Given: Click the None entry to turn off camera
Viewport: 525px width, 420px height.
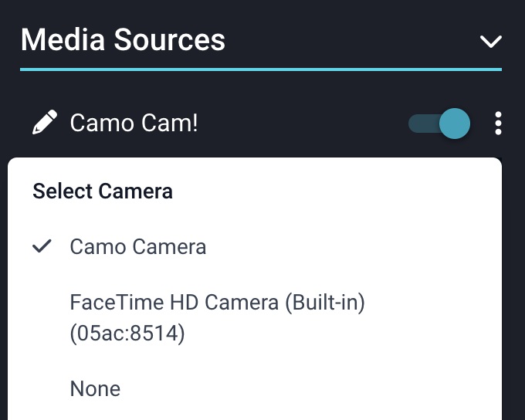Looking at the screenshot, I should tap(95, 388).
